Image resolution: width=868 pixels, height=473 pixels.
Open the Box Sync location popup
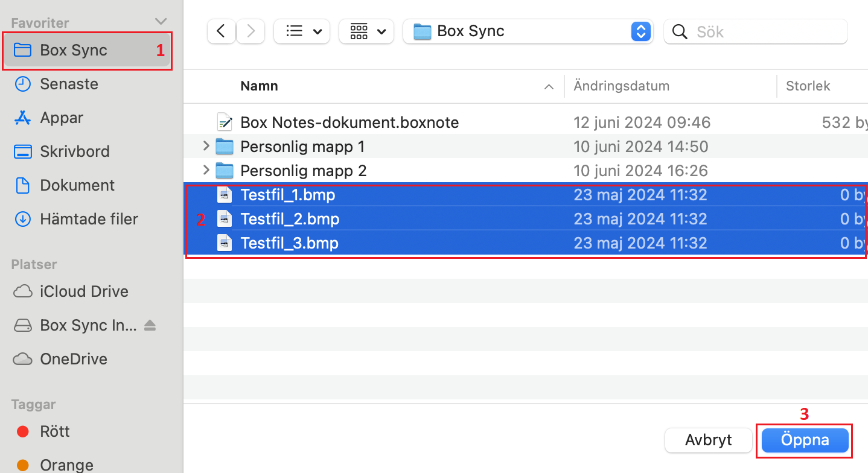pos(528,31)
